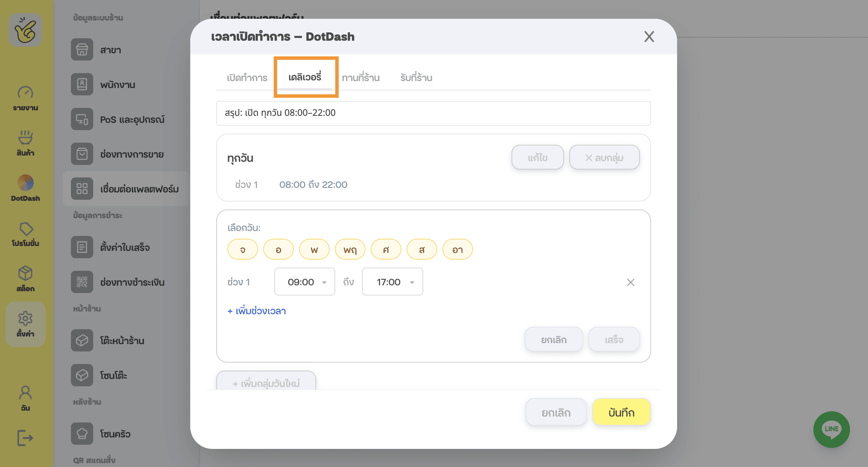Click the 08:00 ถึง 22:00 time text
The height and width of the screenshot is (467, 868).
[313, 184]
